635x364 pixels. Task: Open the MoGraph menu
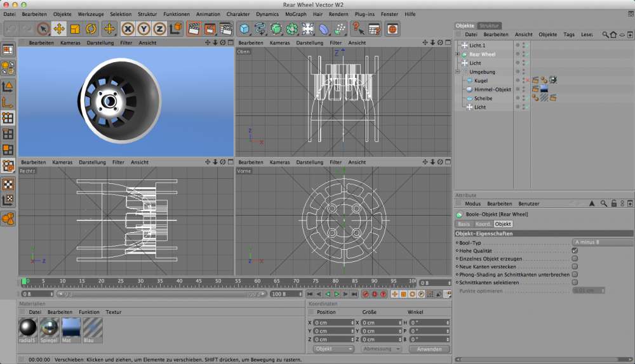295,13
